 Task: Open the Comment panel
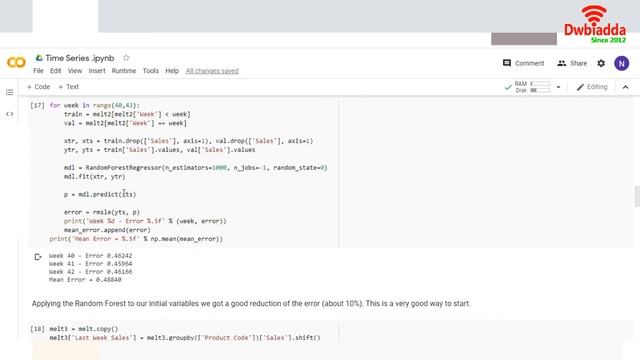[x=523, y=63]
